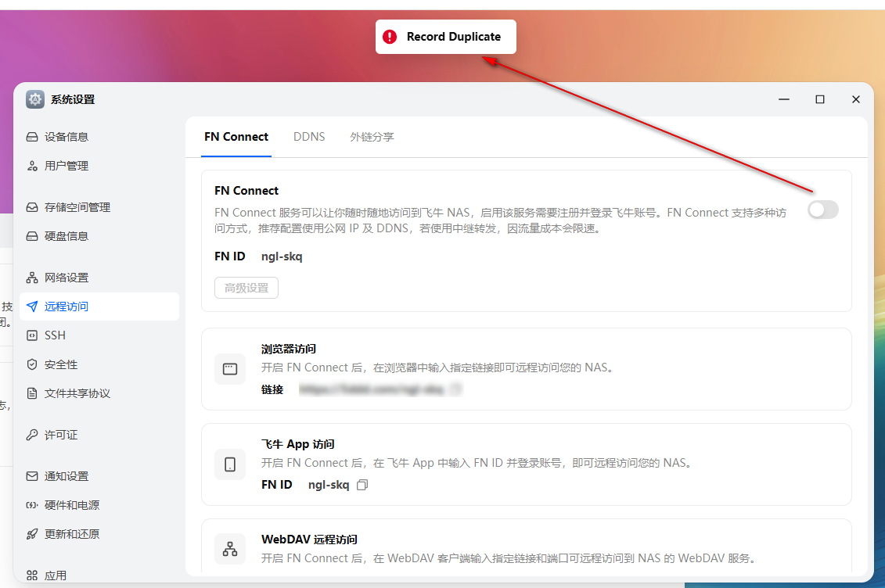Switch to the FN Connect tab
The height and width of the screenshot is (588, 885).
click(236, 137)
